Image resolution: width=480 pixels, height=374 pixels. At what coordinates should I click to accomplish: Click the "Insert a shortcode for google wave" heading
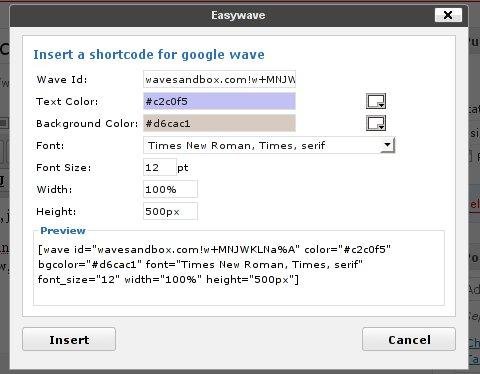(x=149, y=55)
